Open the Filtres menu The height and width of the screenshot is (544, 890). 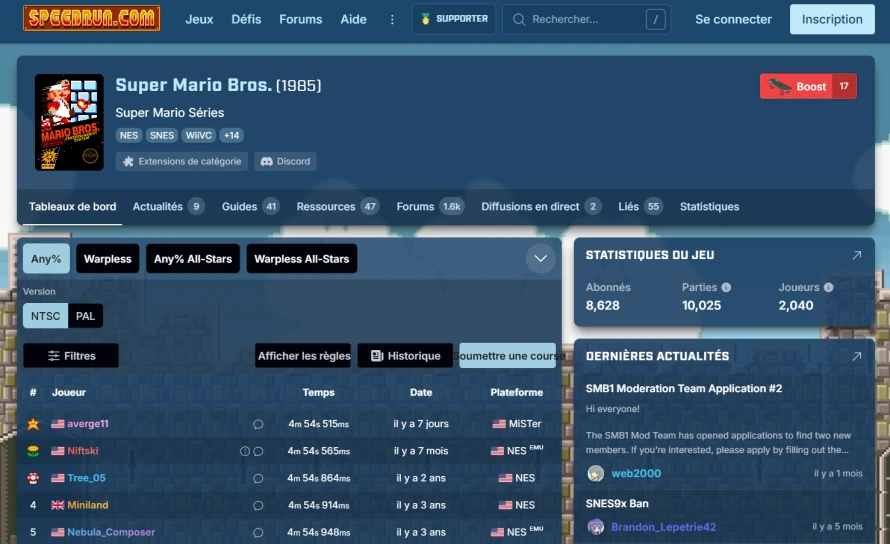click(x=71, y=356)
